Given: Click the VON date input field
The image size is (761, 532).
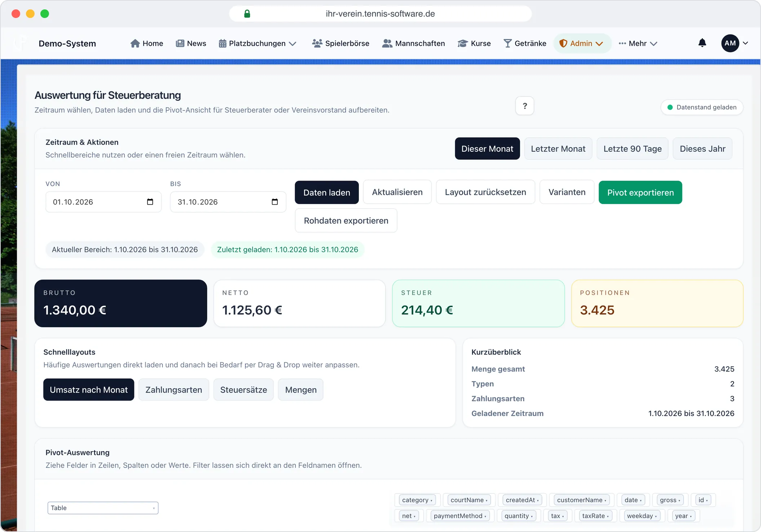Looking at the screenshot, I should coord(103,202).
